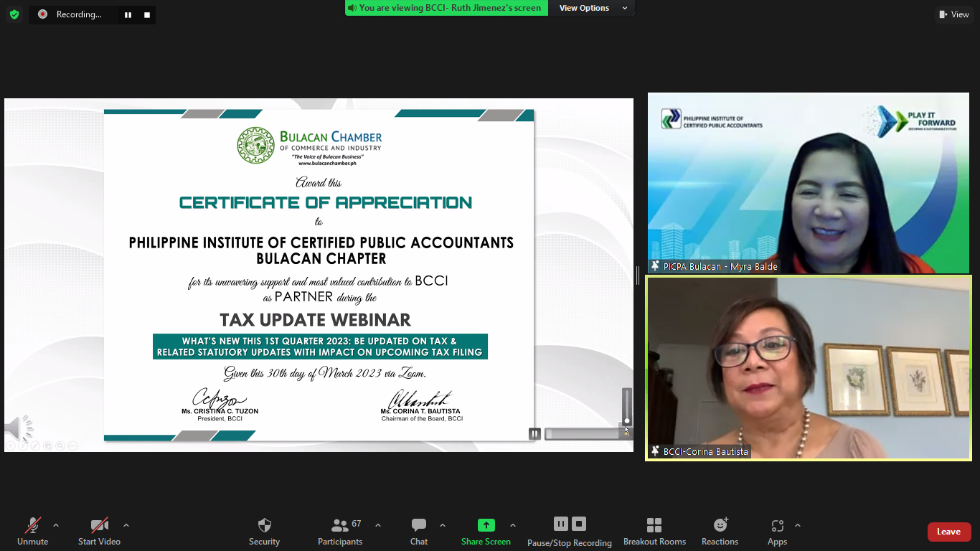
Task: Click the slide's speaker audio icon
Action: pyautogui.click(x=19, y=428)
